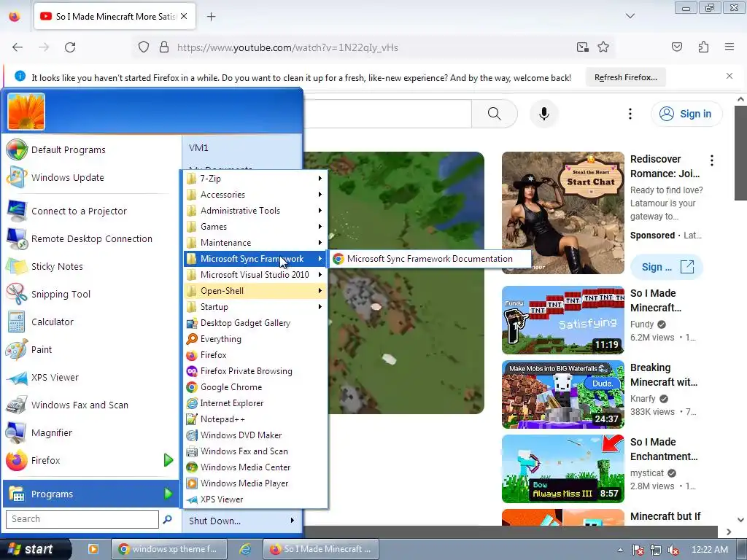This screenshot has height=560, width=747.
Task: Launch the Snipping Tool
Action: tap(90, 295)
